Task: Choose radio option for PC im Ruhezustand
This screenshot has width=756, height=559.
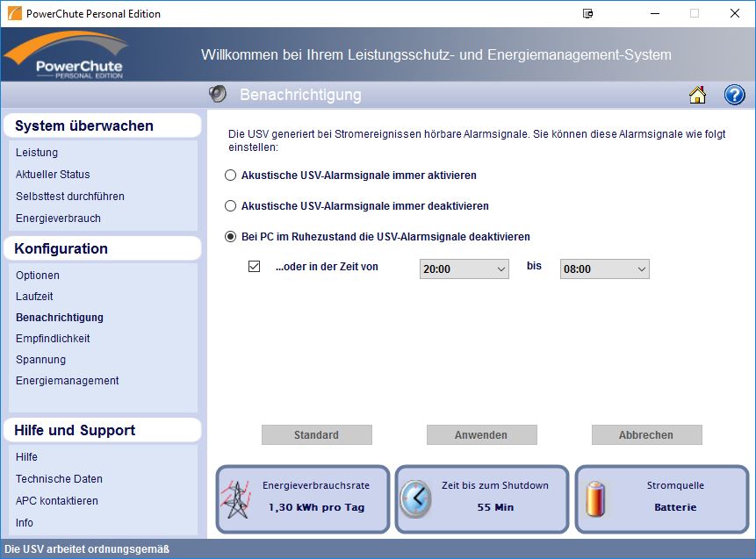Action: pyautogui.click(x=230, y=237)
